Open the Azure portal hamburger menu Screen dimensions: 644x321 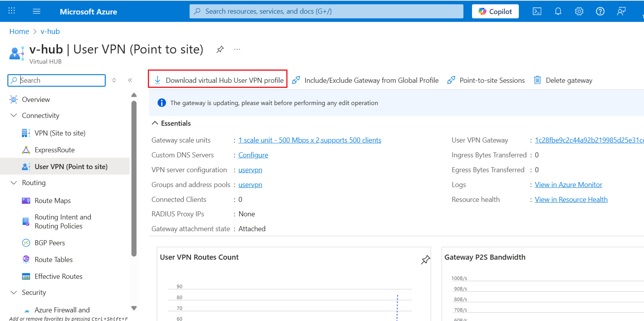pyautogui.click(x=37, y=11)
